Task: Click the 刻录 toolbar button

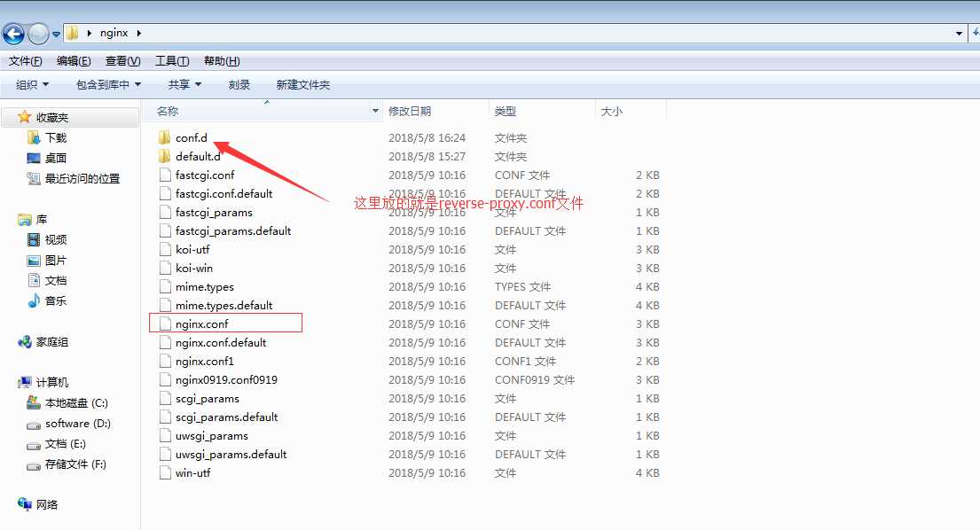Action: click(239, 84)
